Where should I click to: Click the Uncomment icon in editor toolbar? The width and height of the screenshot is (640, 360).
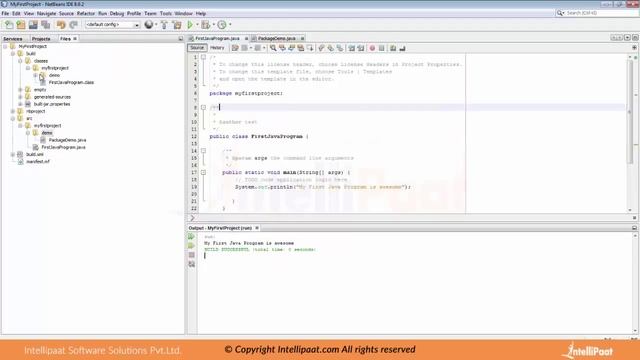point(402,48)
